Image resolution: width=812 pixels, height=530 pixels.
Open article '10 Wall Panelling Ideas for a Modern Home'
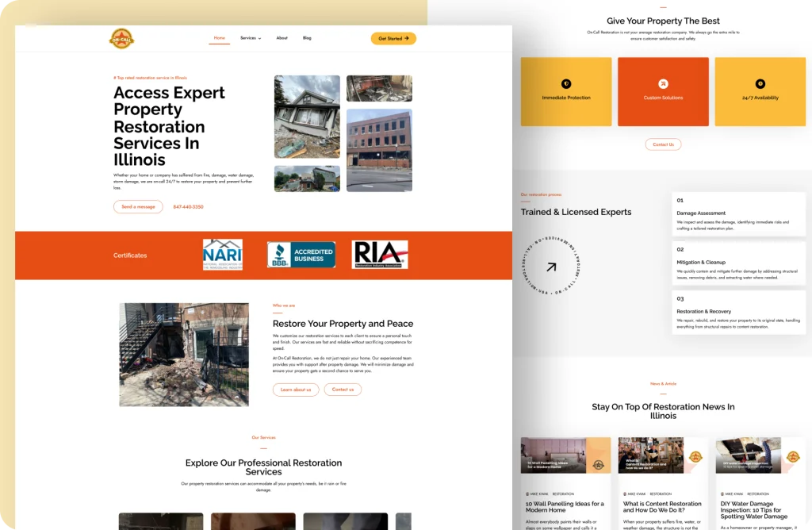pyautogui.click(x=565, y=507)
